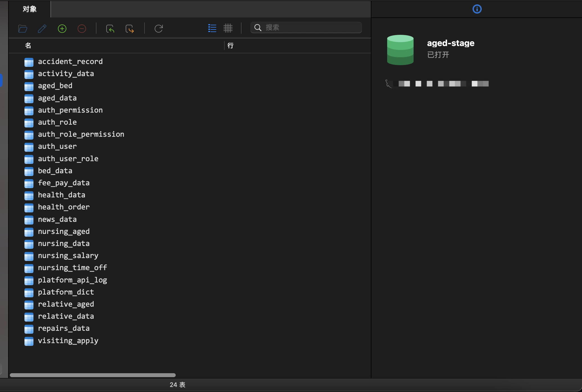Sort by the 名 column header
The width and height of the screenshot is (582, 392).
pyautogui.click(x=28, y=45)
